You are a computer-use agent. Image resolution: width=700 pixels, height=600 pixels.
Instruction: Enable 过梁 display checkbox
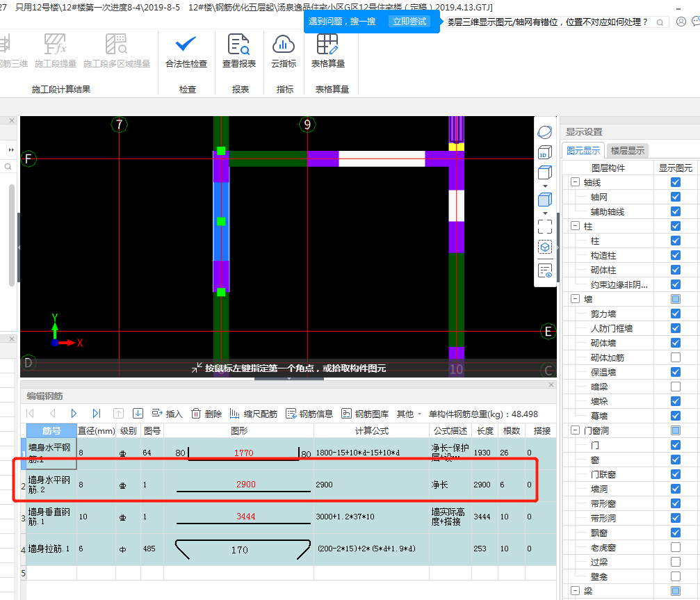pyautogui.click(x=676, y=562)
